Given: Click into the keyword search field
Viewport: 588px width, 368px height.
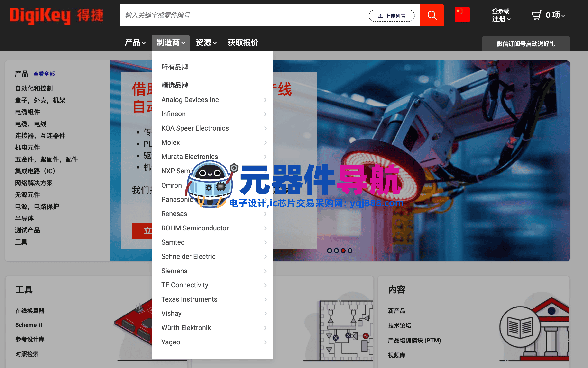Looking at the screenshot, I should click(244, 15).
